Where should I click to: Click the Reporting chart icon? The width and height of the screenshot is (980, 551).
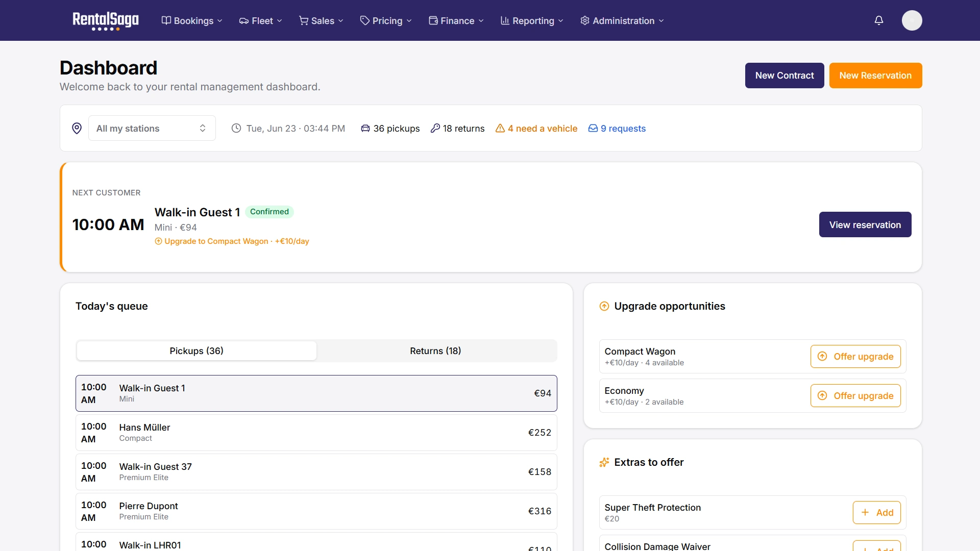[505, 20]
